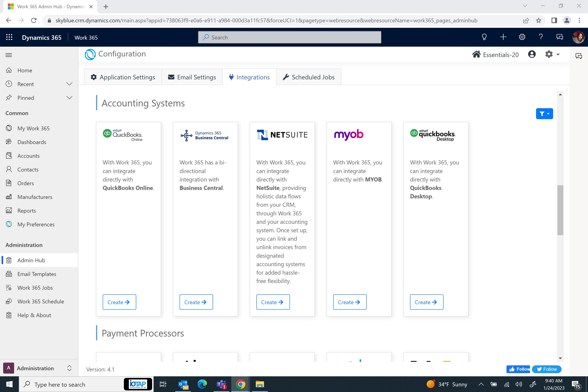588x392 pixels.
Task: Click Create under QuickBooks Online card
Action: click(x=119, y=302)
